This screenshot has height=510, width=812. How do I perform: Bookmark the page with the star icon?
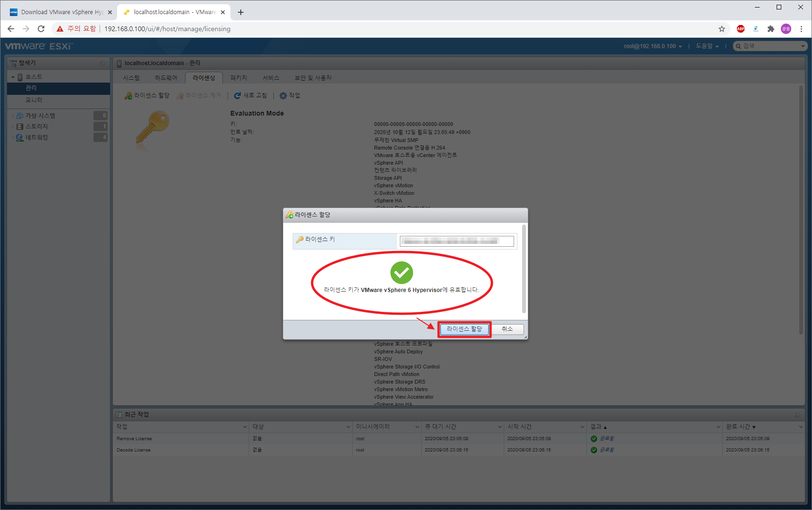tap(722, 29)
